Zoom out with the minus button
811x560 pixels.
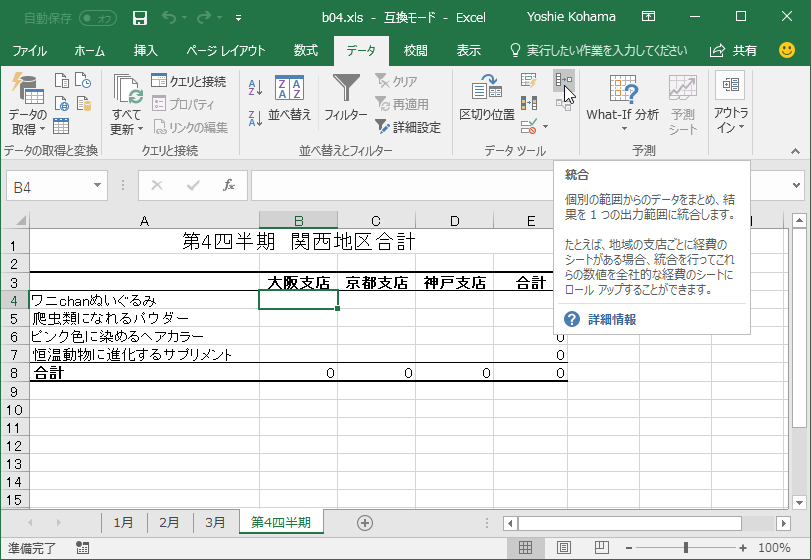pos(628,547)
